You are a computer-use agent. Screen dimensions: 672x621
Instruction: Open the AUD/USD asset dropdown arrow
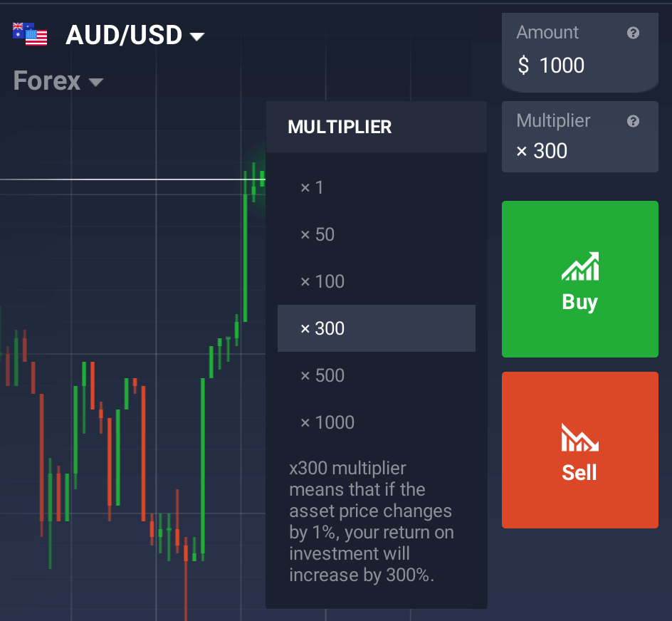[197, 37]
